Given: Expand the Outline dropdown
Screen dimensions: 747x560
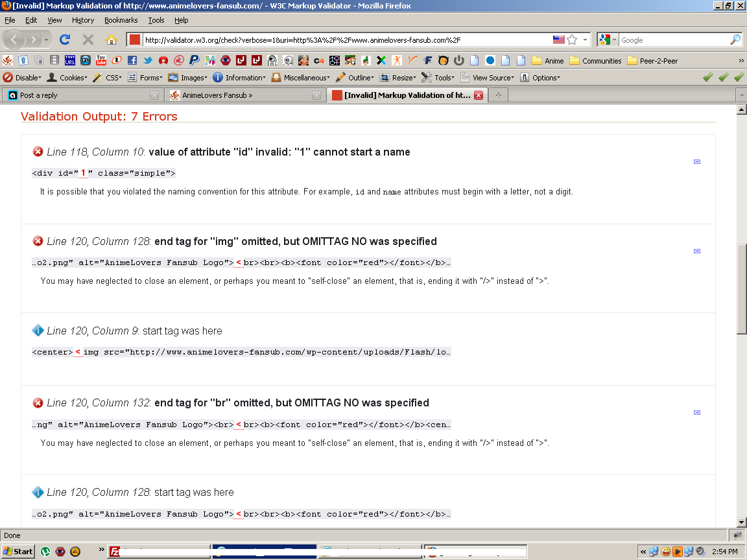Looking at the screenshot, I should [355, 78].
